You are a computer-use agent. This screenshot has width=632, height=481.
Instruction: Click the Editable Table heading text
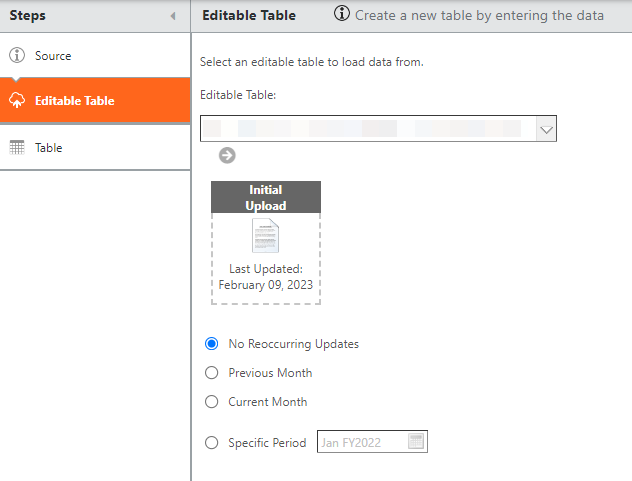tap(249, 15)
